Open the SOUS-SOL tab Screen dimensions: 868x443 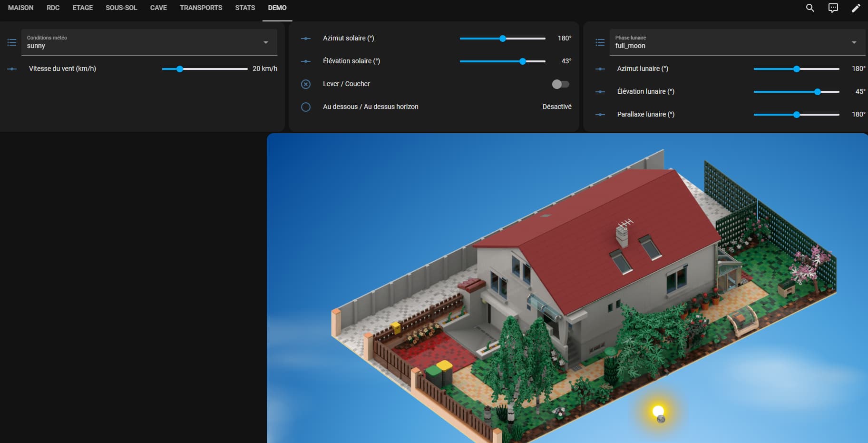[x=121, y=8]
